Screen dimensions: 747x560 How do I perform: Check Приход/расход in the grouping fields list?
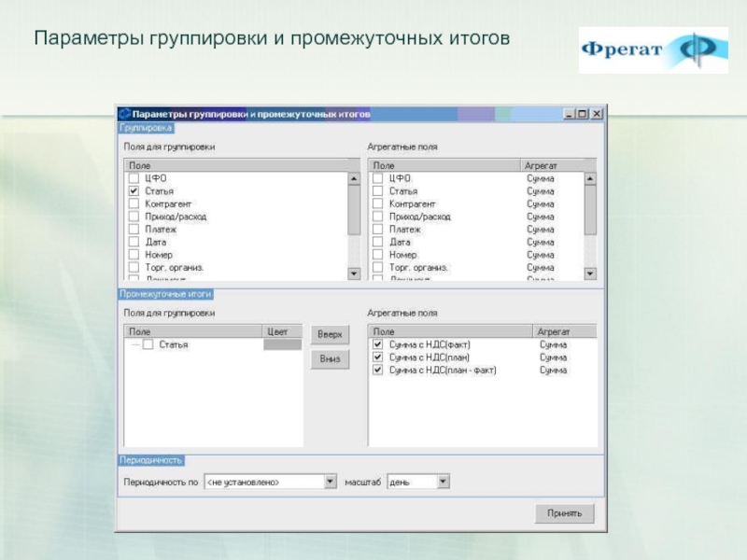[134, 217]
